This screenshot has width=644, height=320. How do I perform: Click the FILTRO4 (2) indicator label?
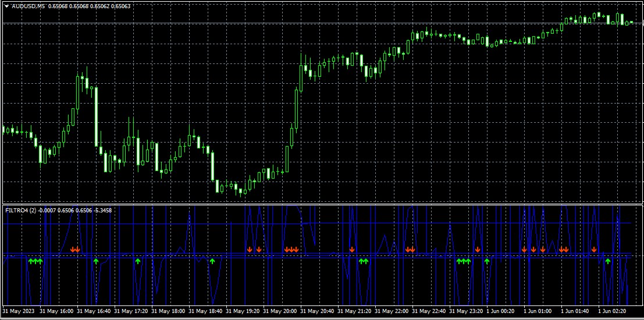21,210
